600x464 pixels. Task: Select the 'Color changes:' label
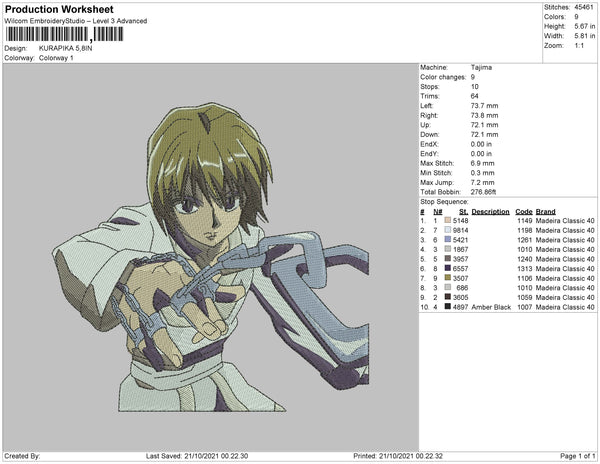(443, 77)
